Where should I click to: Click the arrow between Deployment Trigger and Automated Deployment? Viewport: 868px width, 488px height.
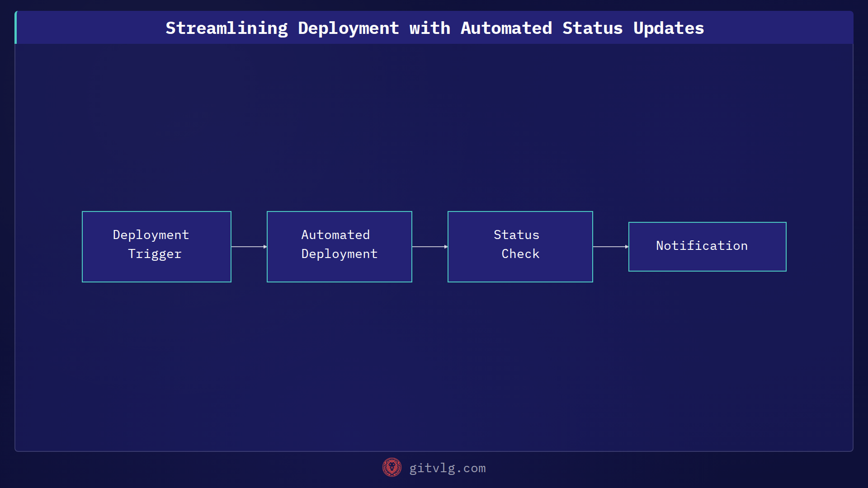[249, 247]
